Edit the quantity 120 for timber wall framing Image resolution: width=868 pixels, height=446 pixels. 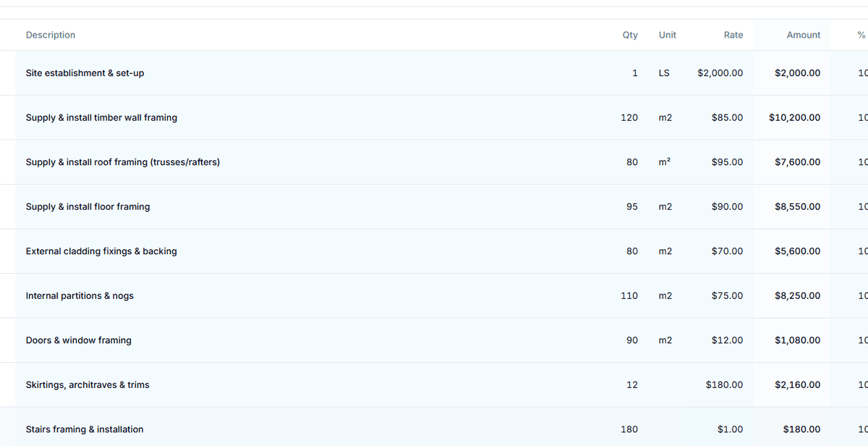click(x=629, y=117)
